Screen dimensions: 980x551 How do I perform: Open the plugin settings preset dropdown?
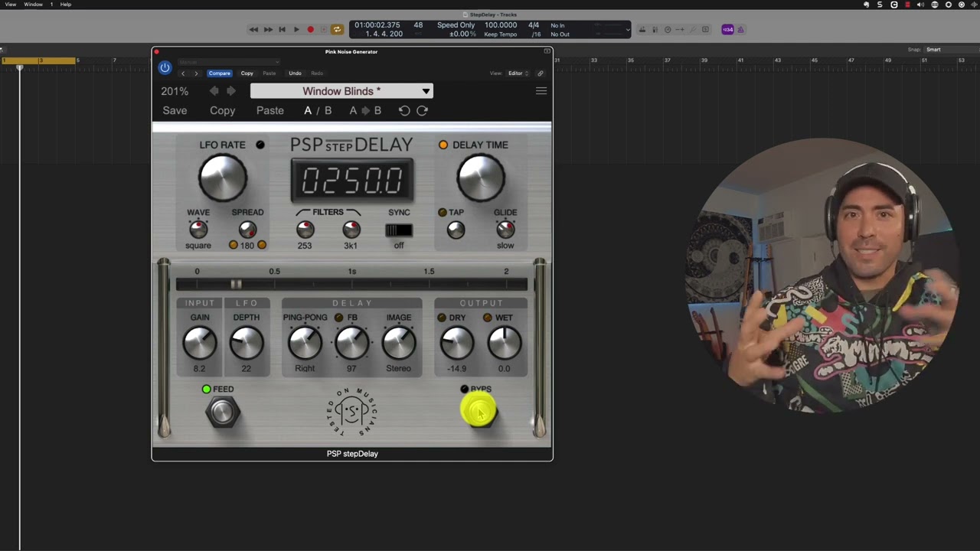[229, 62]
